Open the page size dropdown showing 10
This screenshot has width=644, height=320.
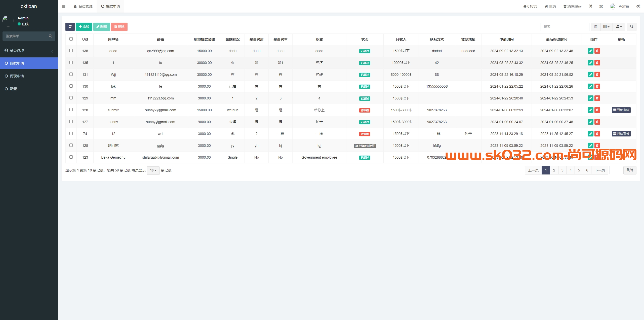pos(153,170)
